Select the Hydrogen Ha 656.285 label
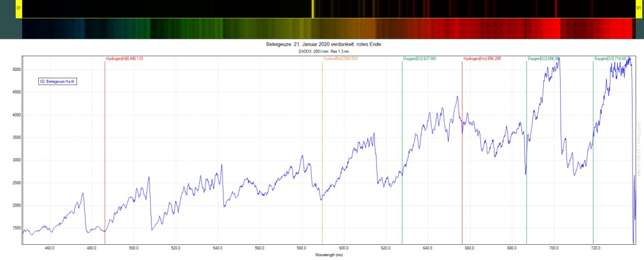Image resolution: width=644 pixels, height=260 pixels. pos(482,59)
